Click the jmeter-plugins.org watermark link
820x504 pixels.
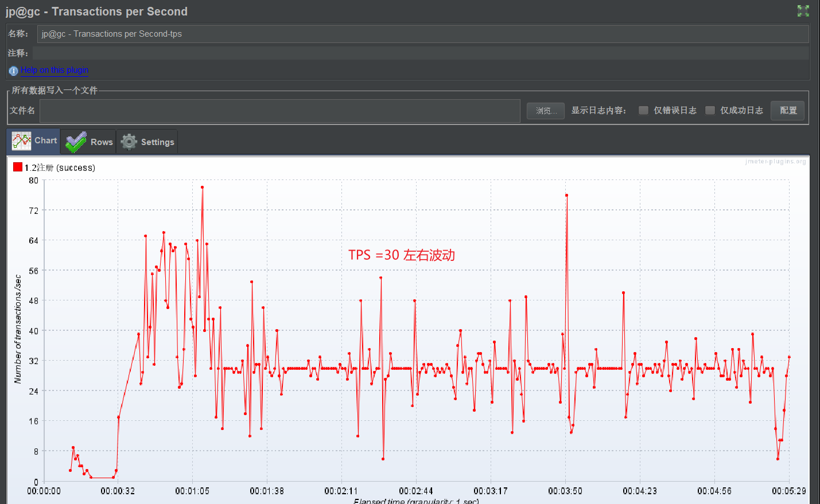pyautogui.click(x=775, y=162)
